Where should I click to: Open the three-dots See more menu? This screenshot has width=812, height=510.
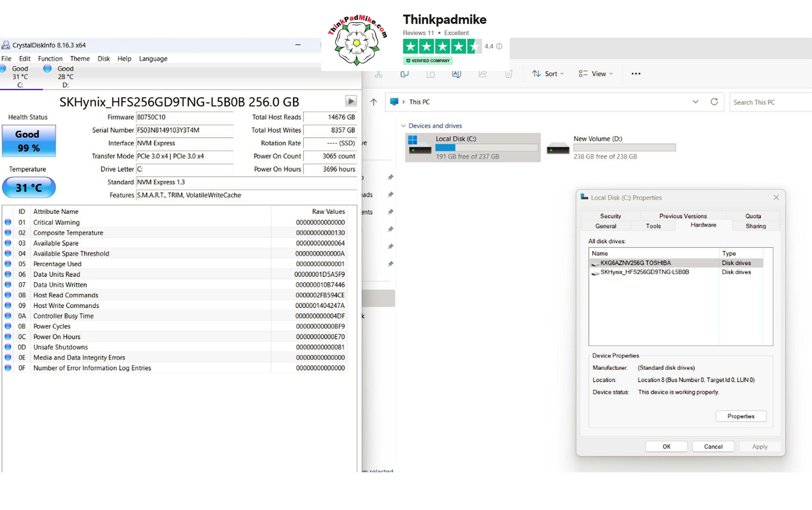click(x=636, y=73)
